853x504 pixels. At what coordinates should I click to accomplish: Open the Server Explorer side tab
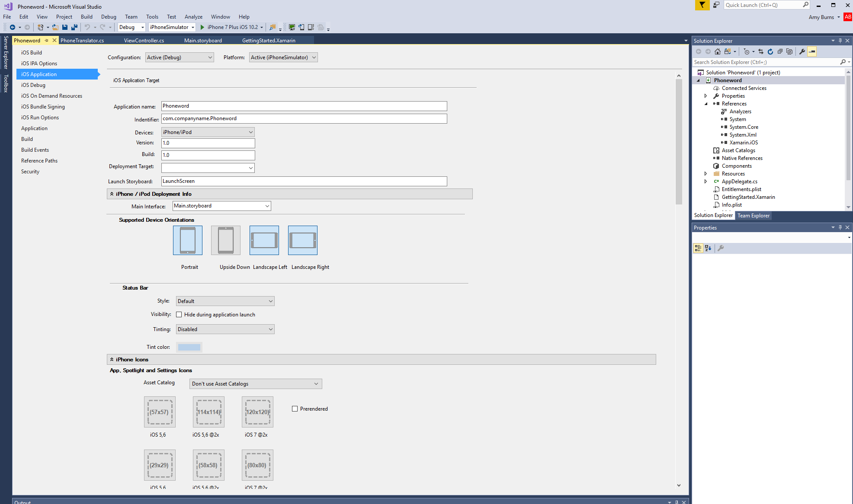coord(6,53)
